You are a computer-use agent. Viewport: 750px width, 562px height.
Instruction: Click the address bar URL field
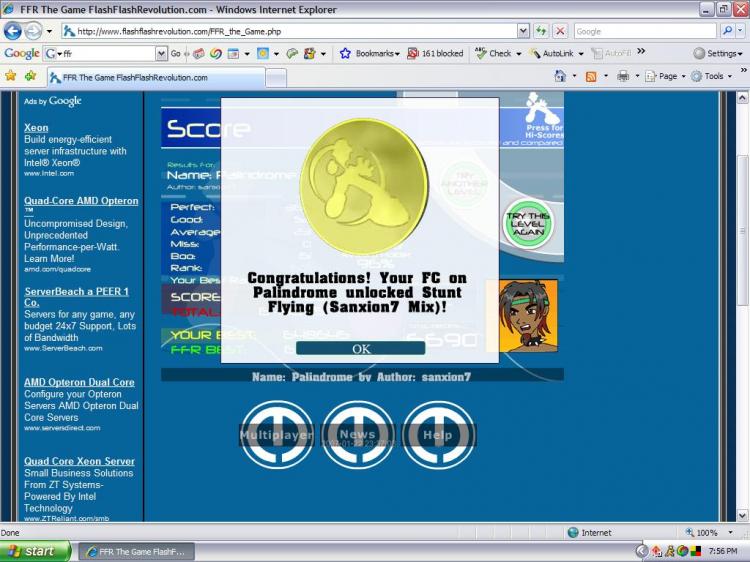(290, 32)
